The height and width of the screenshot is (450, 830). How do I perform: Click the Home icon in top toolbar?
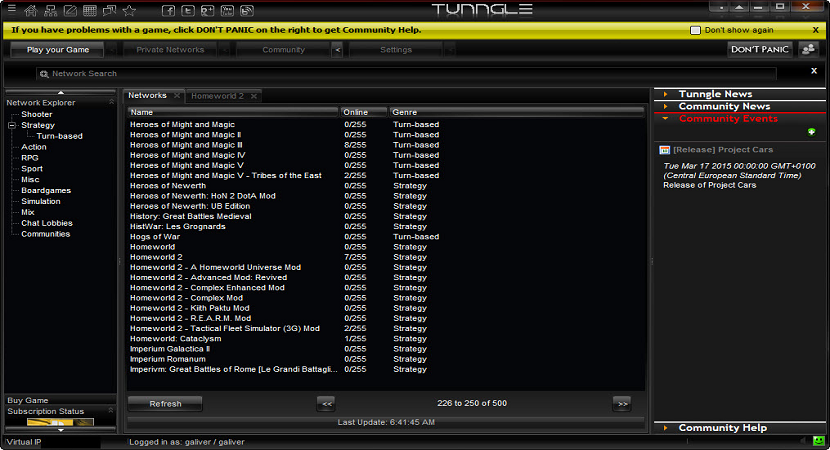pos(31,10)
